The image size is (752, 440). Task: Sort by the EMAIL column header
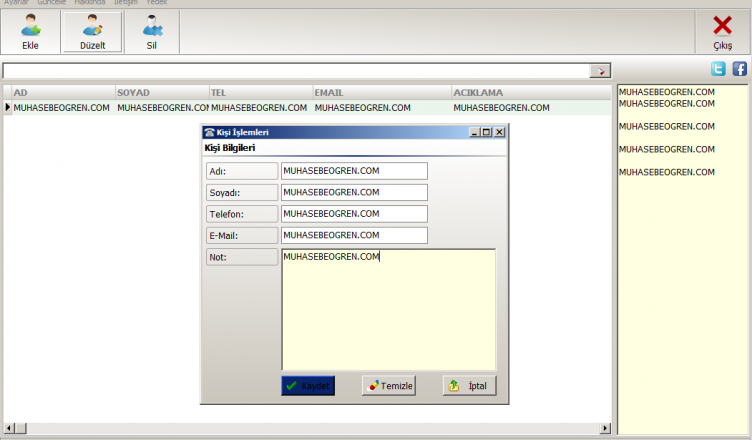[x=382, y=93]
